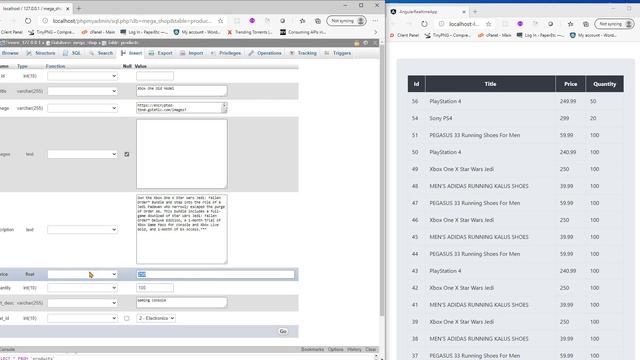This screenshot has height=360, width=640.
Task: Open Collections icon in Angular app window
Action: (x=586, y=24)
